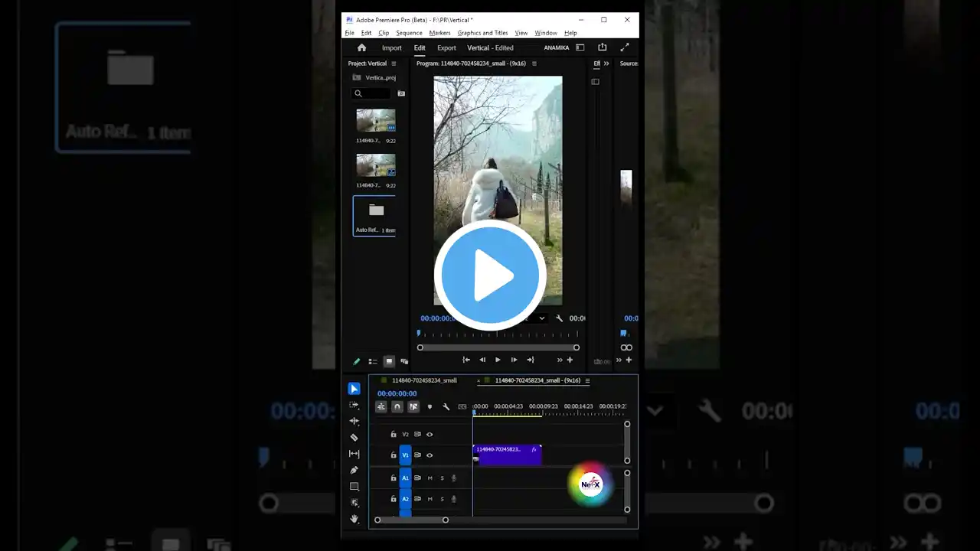
Task: Open the Program Monitor panel menu
Action: pos(534,64)
